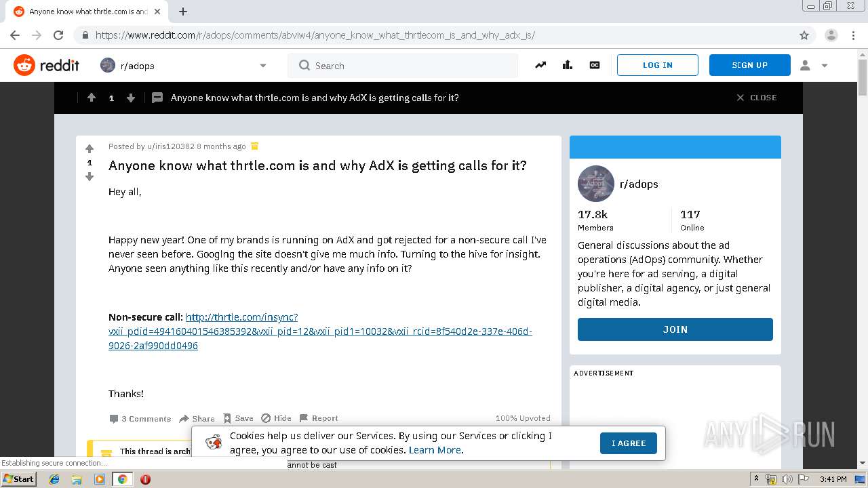Open the user account dropdown menu

click(x=814, y=65)
